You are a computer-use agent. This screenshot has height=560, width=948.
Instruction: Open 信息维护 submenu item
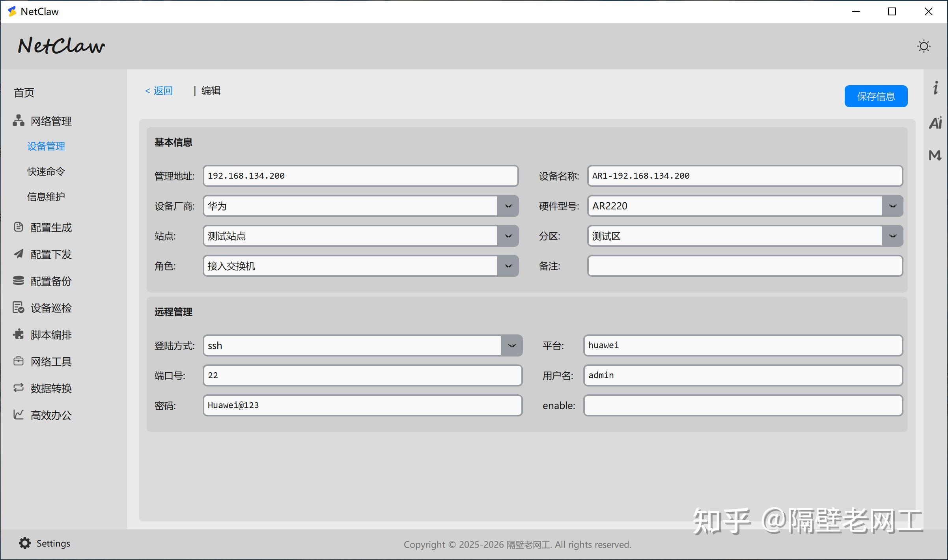[46, 197]
